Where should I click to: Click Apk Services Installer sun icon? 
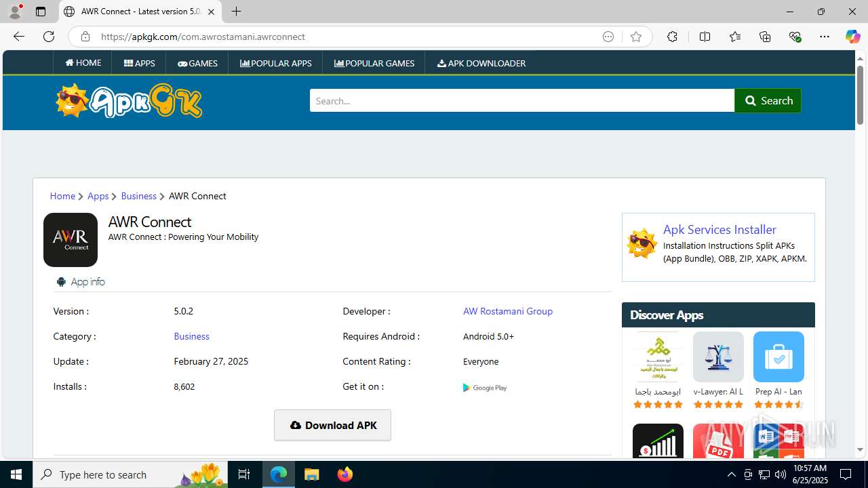tap(642, 244)
